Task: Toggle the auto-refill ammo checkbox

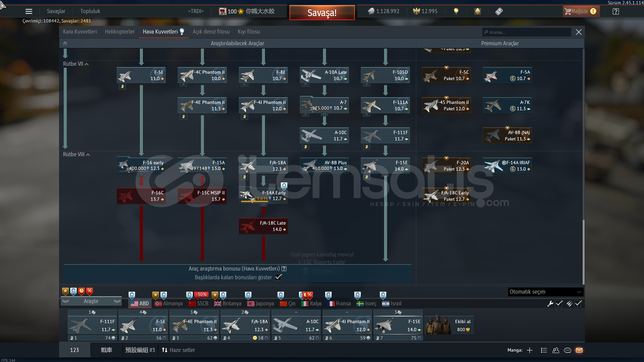Action: pyautogui.click(x=578, y=304)
